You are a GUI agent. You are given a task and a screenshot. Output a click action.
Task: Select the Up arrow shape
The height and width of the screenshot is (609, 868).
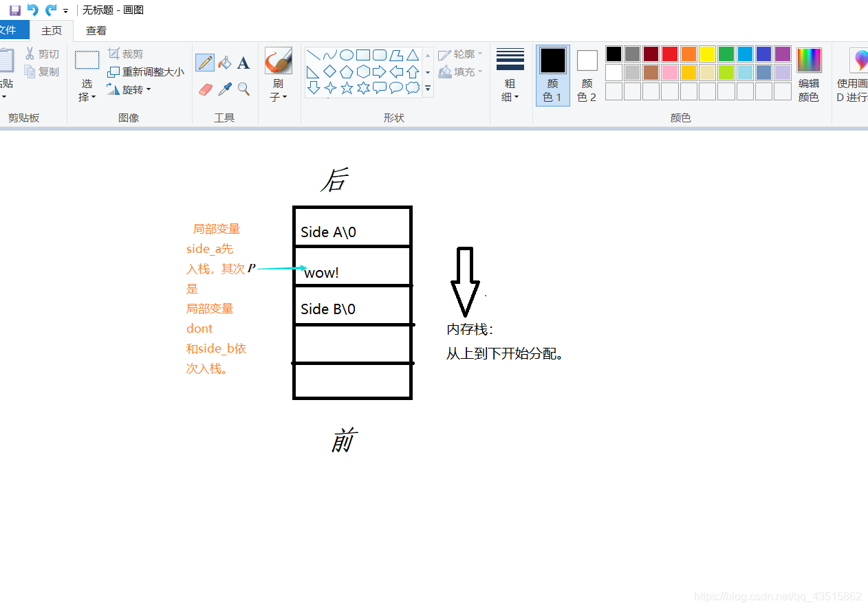click(x=413, y=71)
